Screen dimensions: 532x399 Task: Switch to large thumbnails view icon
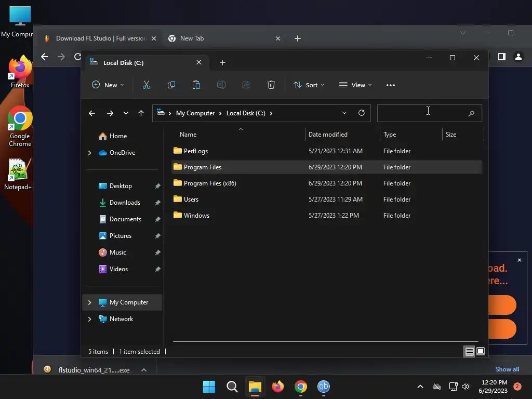tap(481, 351)
